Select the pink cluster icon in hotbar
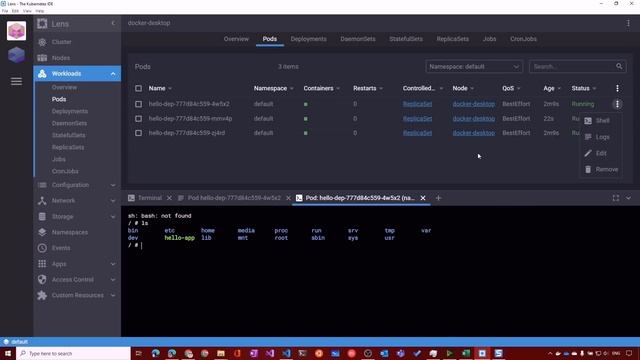 [16, 31]
